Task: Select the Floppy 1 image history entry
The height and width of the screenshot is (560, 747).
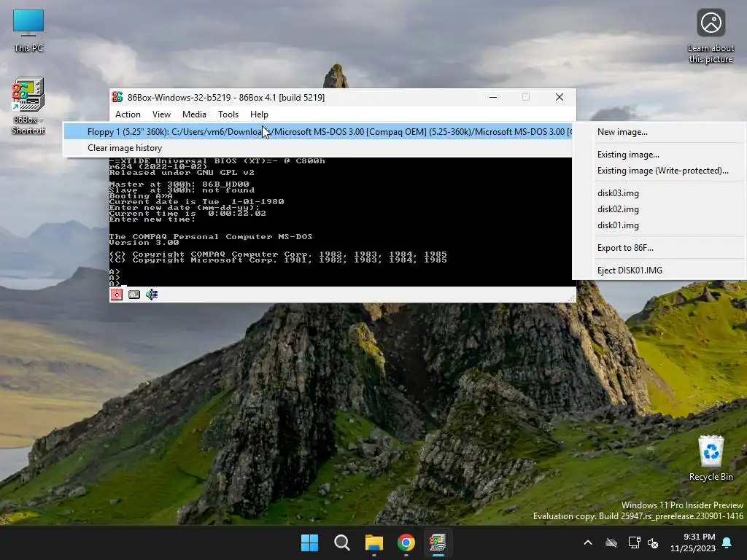Action: pos(318,132)
